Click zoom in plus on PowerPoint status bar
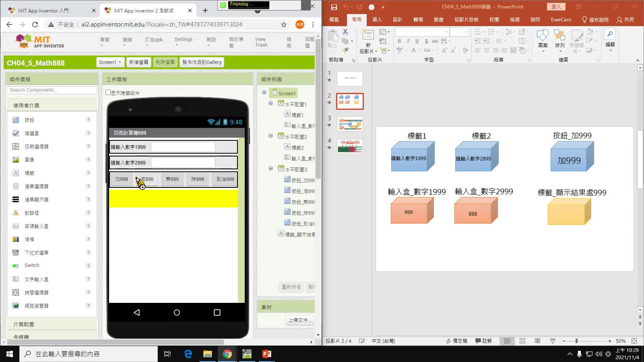The image size is (644, 362). [610, 341]
